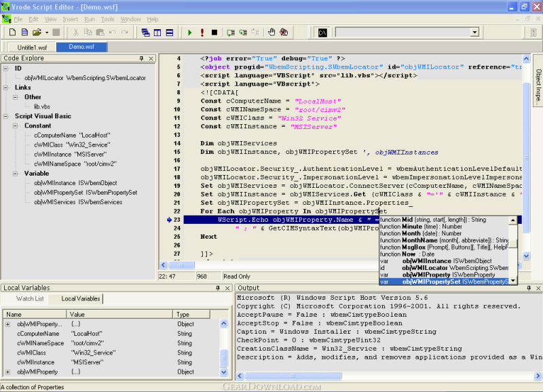543x392 pixels.
Task: Switch to the Demo.wsf tab
Action: click(81, 47)
